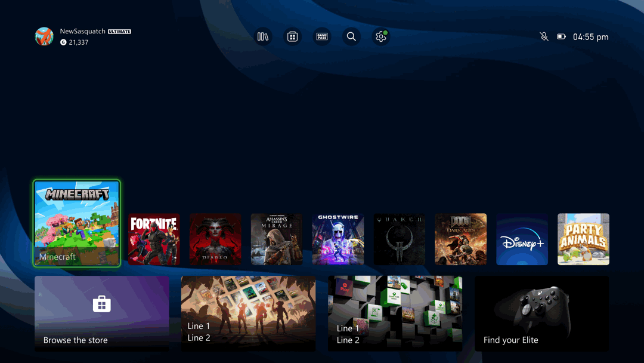644x363 pixels.
Task: Launch the Party Animals tile
Action: point(583,239)
